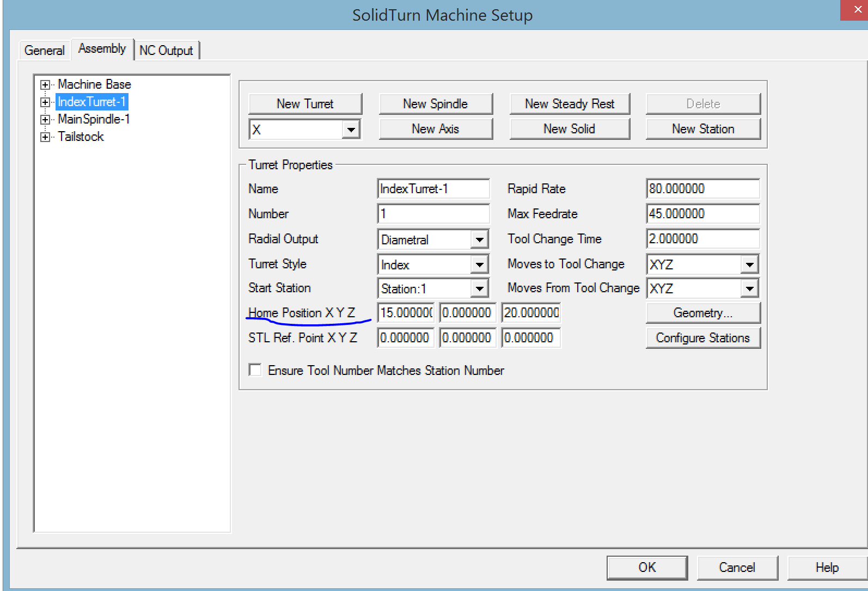The width and height of the screenshot is (868, 591).
Task: Click the STL Ref. Point X field
Action: [406, 338]
